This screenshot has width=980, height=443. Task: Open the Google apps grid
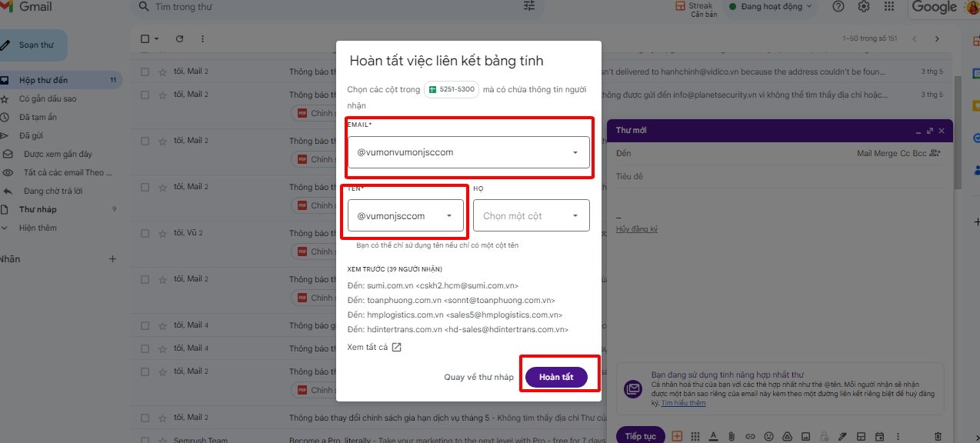pos(889,6)
